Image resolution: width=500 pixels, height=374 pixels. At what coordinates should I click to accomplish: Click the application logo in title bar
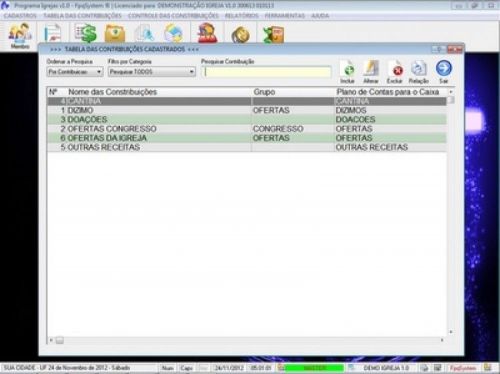tap(5, 5)
